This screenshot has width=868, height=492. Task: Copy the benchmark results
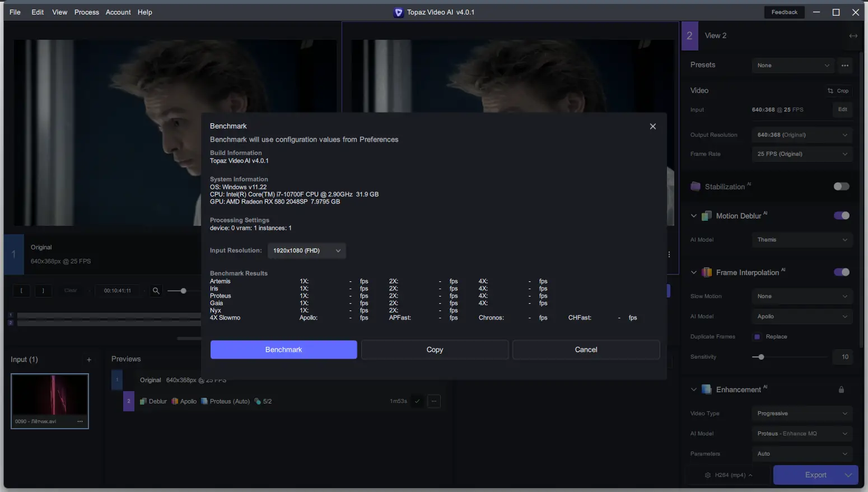tap(435, 350)
